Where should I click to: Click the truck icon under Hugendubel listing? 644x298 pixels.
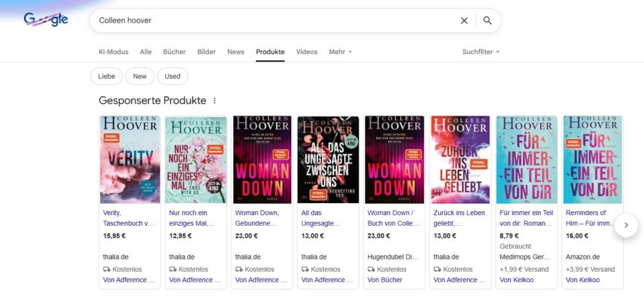point(371,269)
